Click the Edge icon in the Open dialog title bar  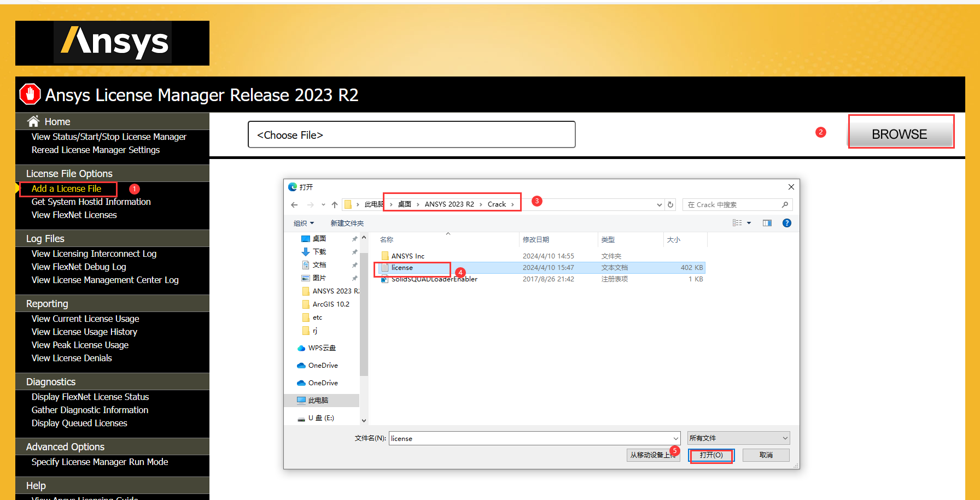293,186
